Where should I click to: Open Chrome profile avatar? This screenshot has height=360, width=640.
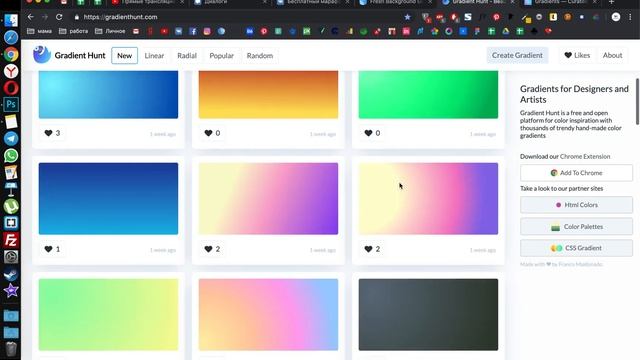[x=616, y=17]
